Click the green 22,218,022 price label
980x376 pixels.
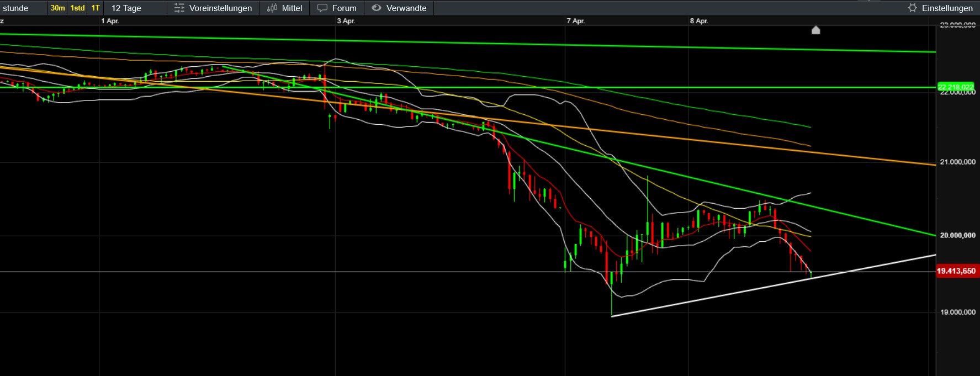pos(956,87)
